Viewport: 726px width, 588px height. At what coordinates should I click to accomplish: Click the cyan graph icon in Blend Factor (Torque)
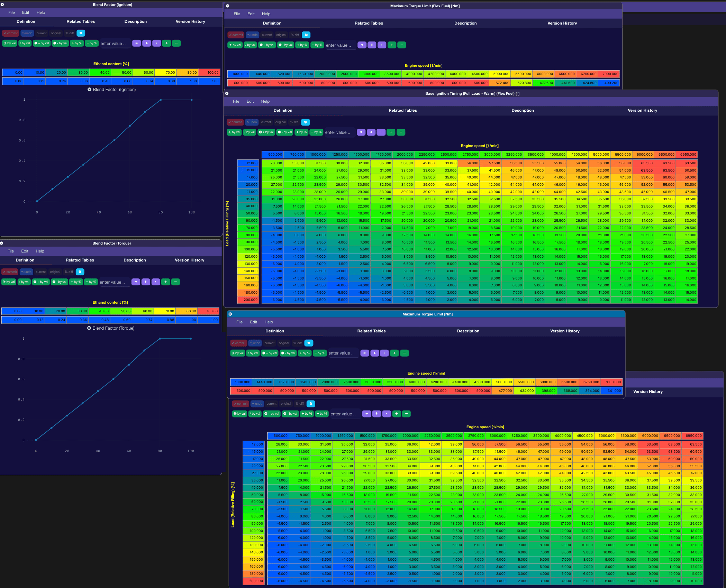coord(80,272)
